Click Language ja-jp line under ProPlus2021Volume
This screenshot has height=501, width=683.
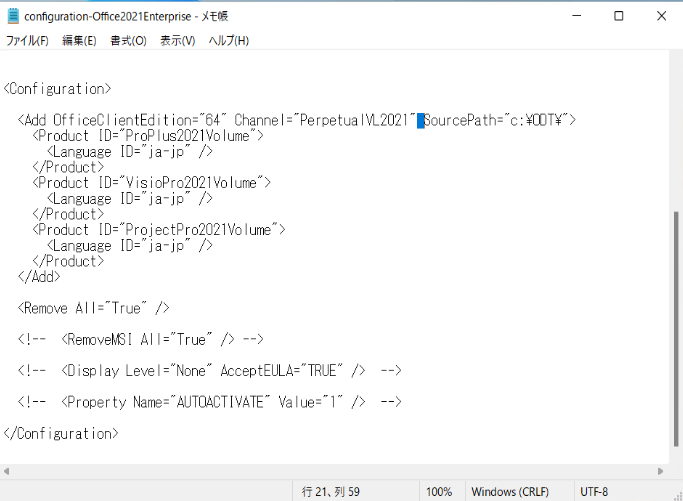tap(130, 152)
